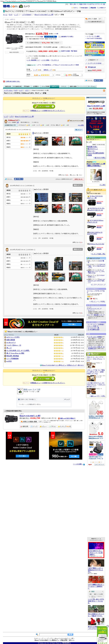Click FD200mmF1.8 reviewer avatar icon
The width and height of the screenshot is (109, 644).
click(x=6, y=121)
